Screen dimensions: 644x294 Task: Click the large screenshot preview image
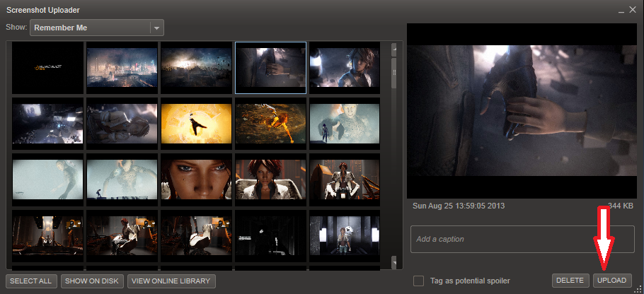(x=522, y=111)
